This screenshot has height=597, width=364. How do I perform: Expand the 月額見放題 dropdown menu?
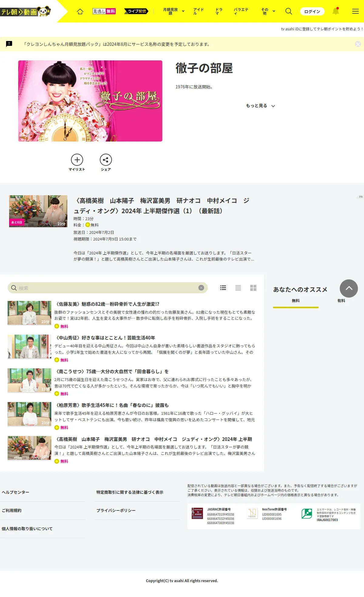tap(174, 11)
